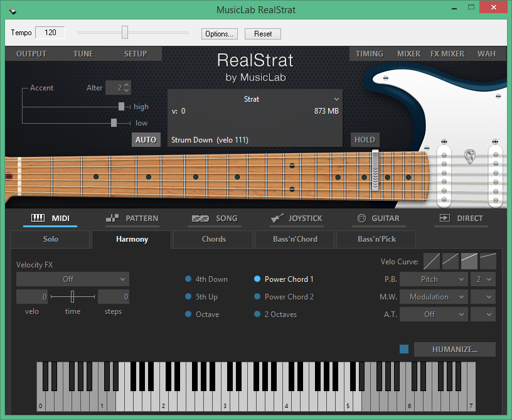Viewport: 512px width, 420px height.
Task: Click the C key labeled 5 on keyboard
Action: click(349, 402)
